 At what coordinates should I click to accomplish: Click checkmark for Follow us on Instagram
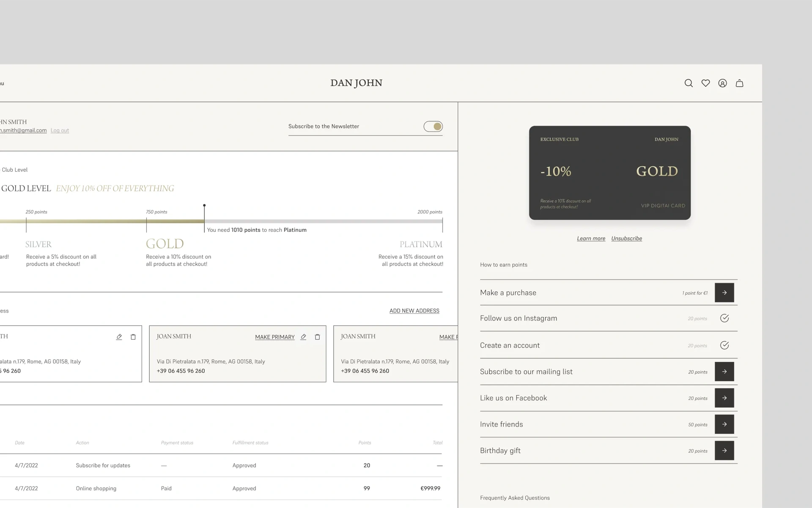pyautogui.click(x=724, y=318)
